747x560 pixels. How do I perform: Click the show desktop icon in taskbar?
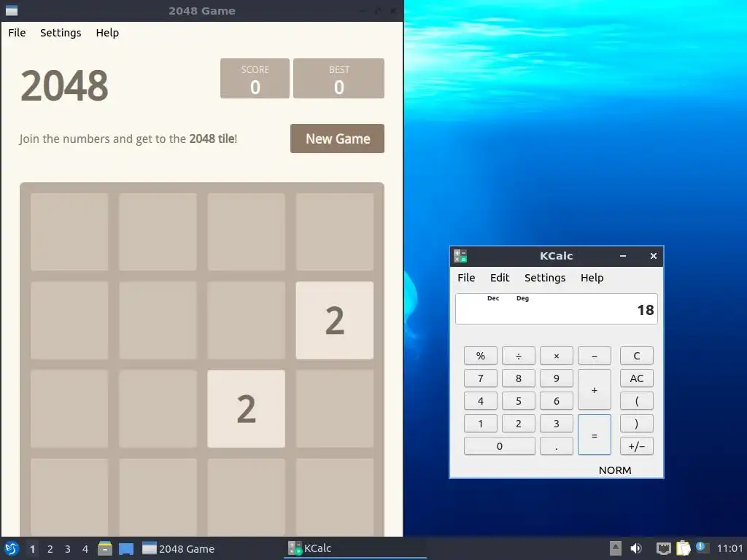coord(126,548)
